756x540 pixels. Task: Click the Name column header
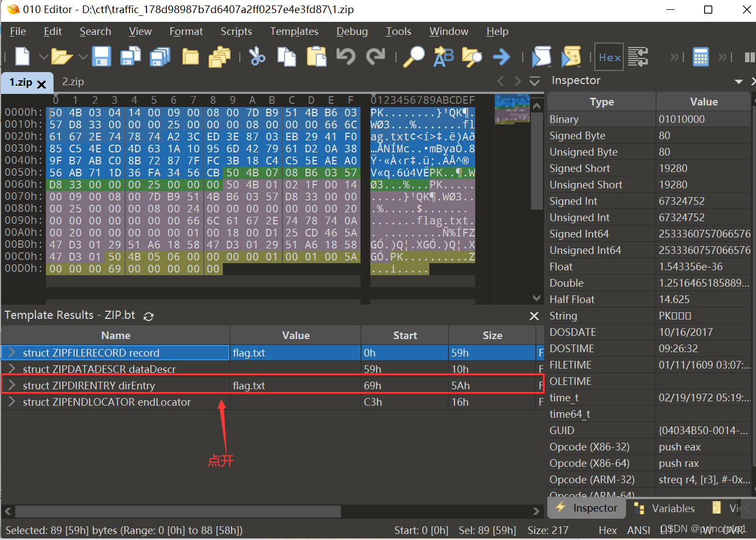tap(115, 335)
